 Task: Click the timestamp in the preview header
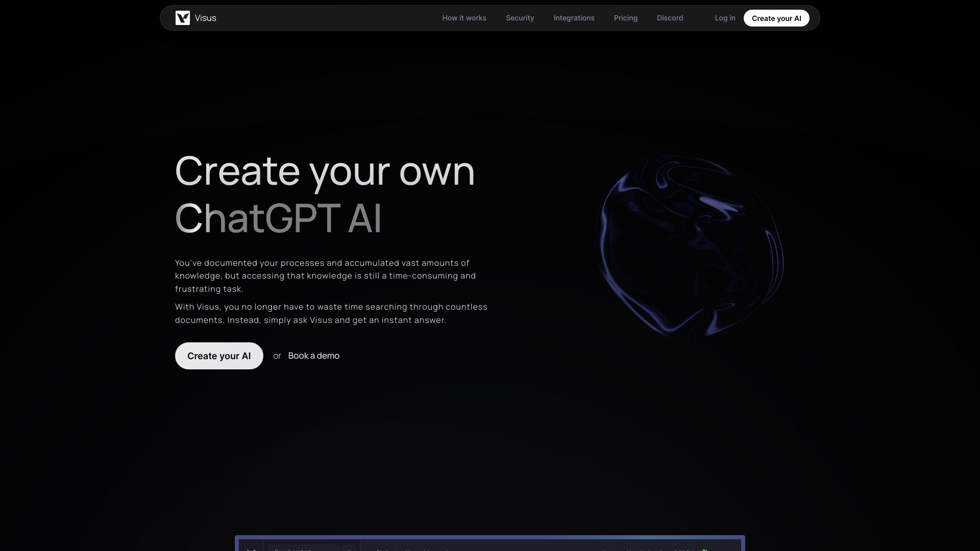684,550
